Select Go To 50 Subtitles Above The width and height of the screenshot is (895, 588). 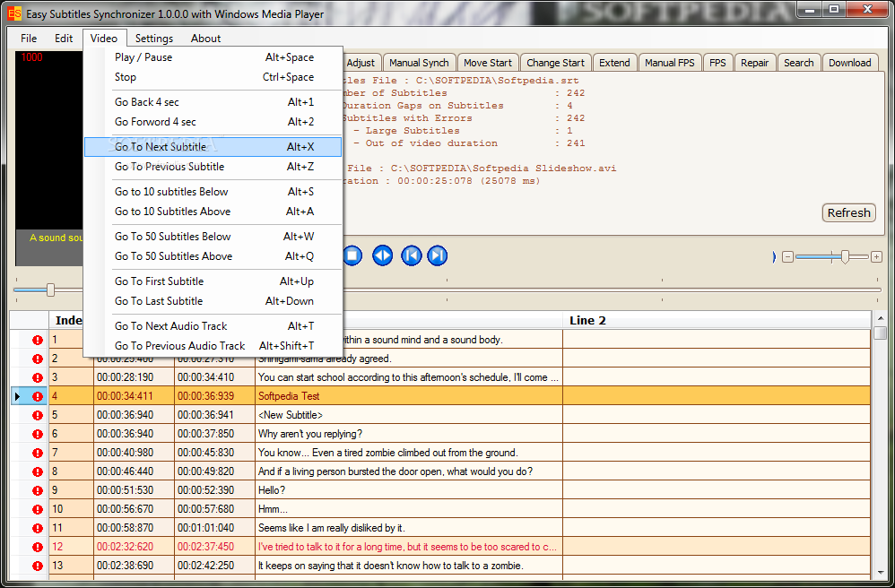tap(213, 256)
